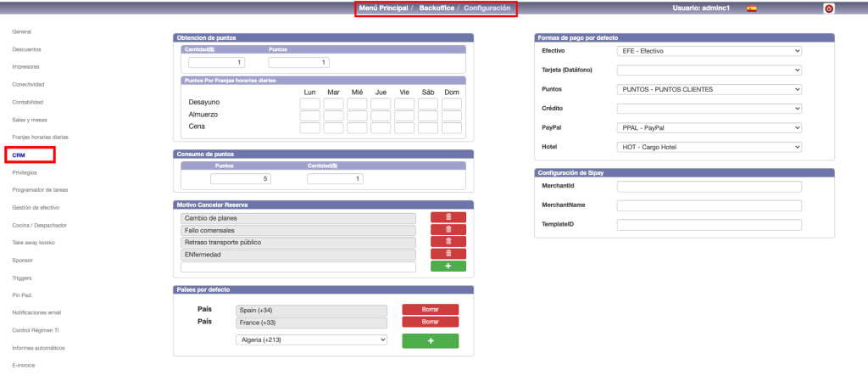The image size is (868, 376).
Task: Add new cancellation reason with green plus
Action: point(448,267)
